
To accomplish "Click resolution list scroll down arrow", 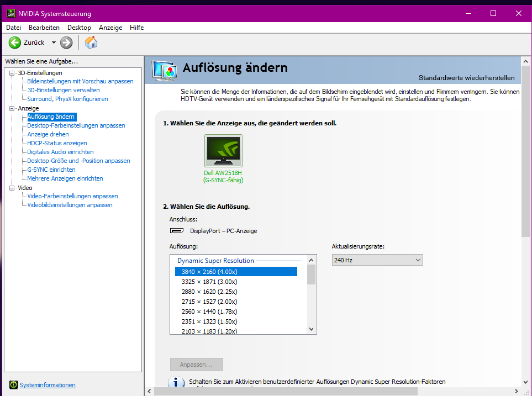I will pos(312,329).
